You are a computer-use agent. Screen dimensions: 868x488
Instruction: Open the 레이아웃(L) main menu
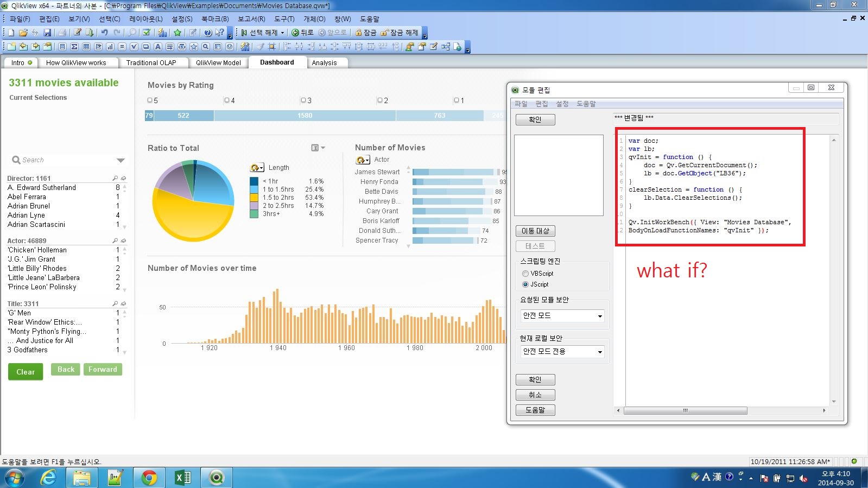pyautogui.click(x=146, y=19)
